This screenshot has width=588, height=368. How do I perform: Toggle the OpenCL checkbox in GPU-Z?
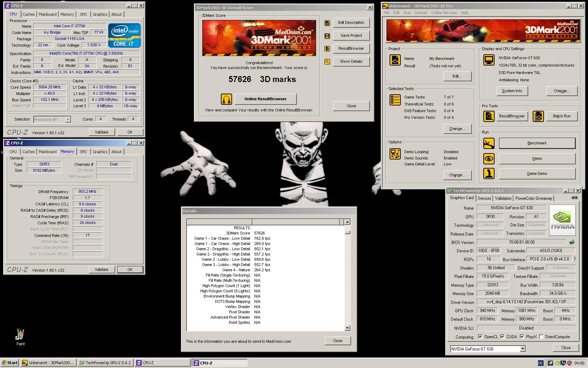480,337
